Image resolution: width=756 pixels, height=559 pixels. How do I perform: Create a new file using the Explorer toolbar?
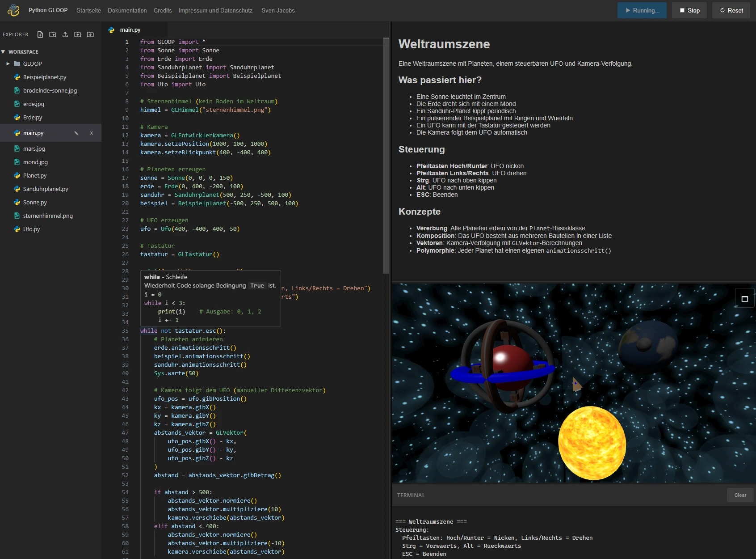40,34
